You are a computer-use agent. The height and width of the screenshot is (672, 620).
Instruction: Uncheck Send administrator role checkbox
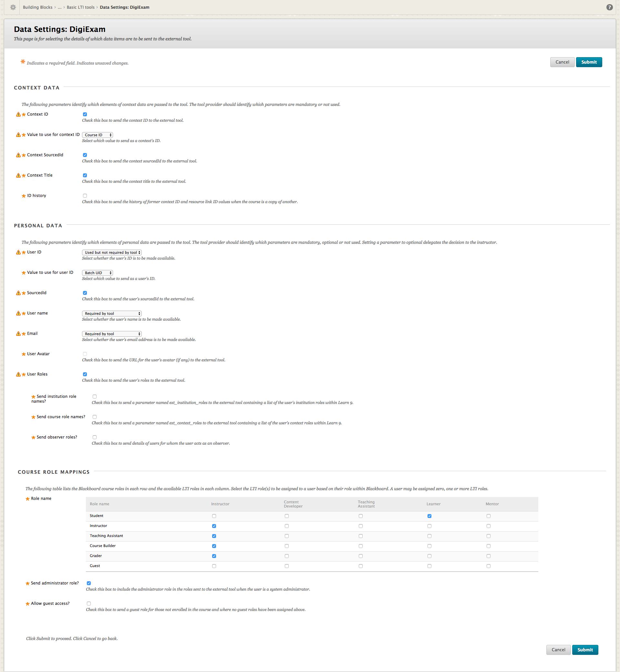pyautogui.click(x=89, y=583)
